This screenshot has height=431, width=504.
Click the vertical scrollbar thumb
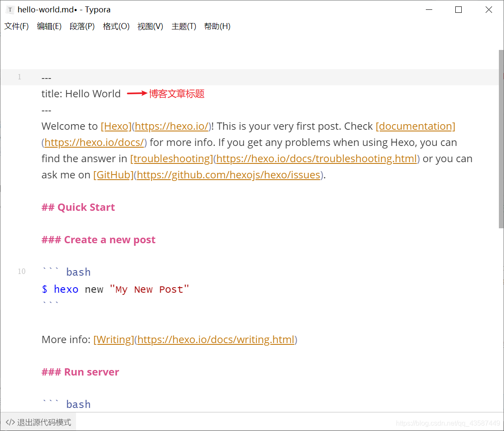click(x=501, y=139)
